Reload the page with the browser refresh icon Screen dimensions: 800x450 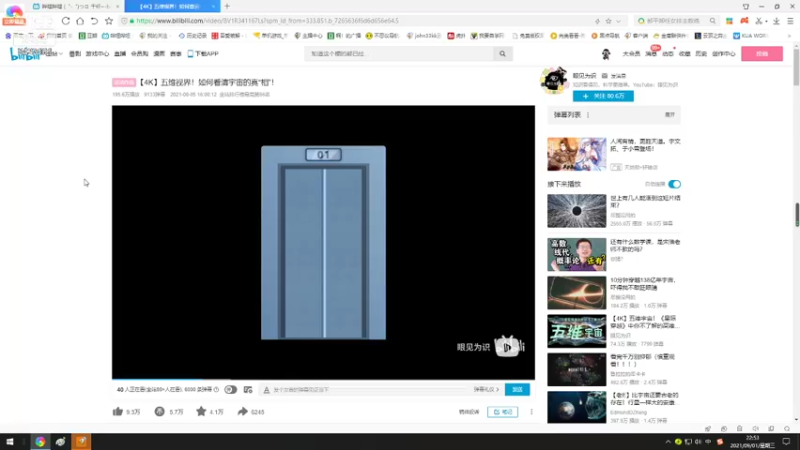pyautogui.click(x=66, y=21)
